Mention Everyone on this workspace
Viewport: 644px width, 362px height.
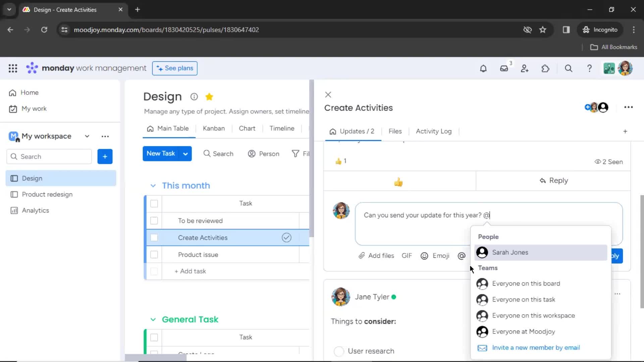coord(541,316)
